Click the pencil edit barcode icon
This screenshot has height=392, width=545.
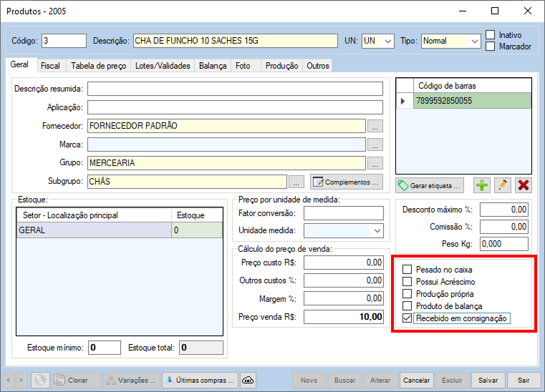[x=503, y=185]
